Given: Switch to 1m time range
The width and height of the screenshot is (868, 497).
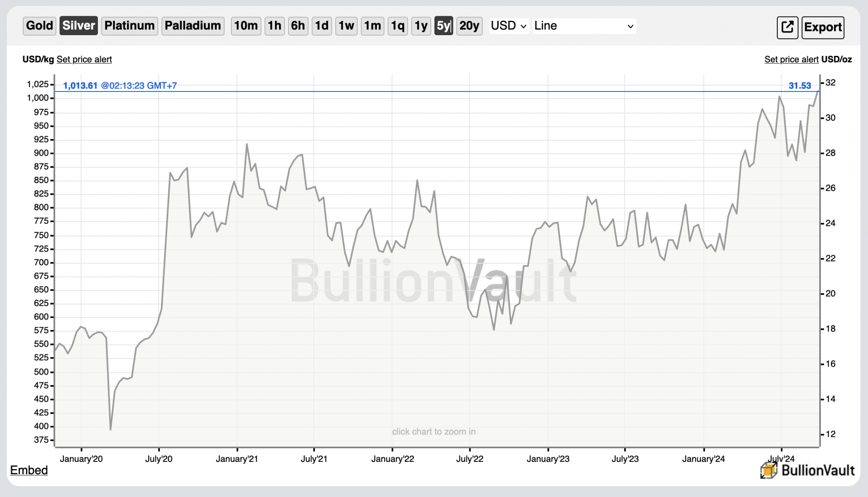Looking at the screenshot, I should 373,26.
